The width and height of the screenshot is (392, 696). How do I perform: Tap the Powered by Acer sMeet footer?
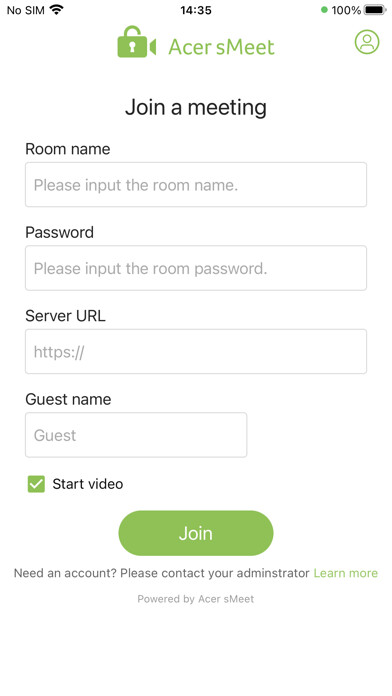pyautogui.click(x=196, y=599)
